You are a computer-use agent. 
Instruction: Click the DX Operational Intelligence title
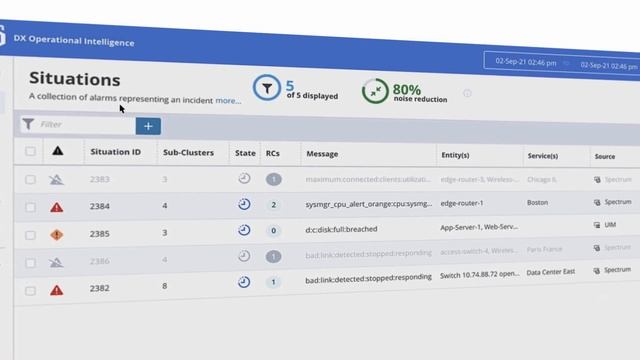point(74,40)
